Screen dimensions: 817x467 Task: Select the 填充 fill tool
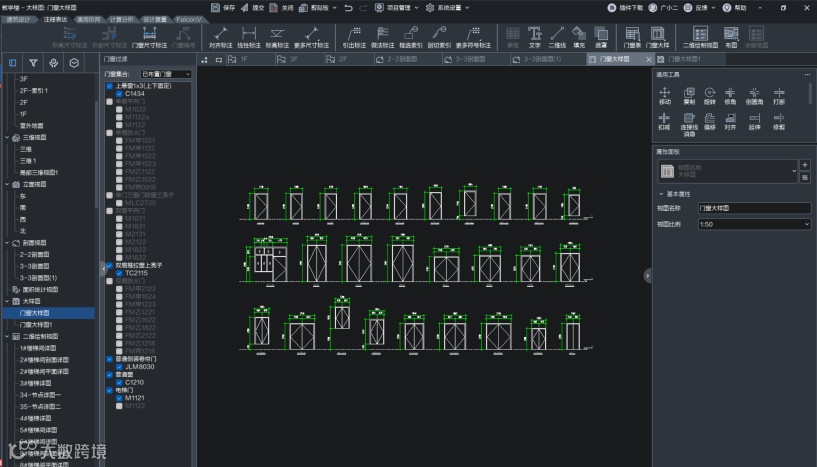579,38
